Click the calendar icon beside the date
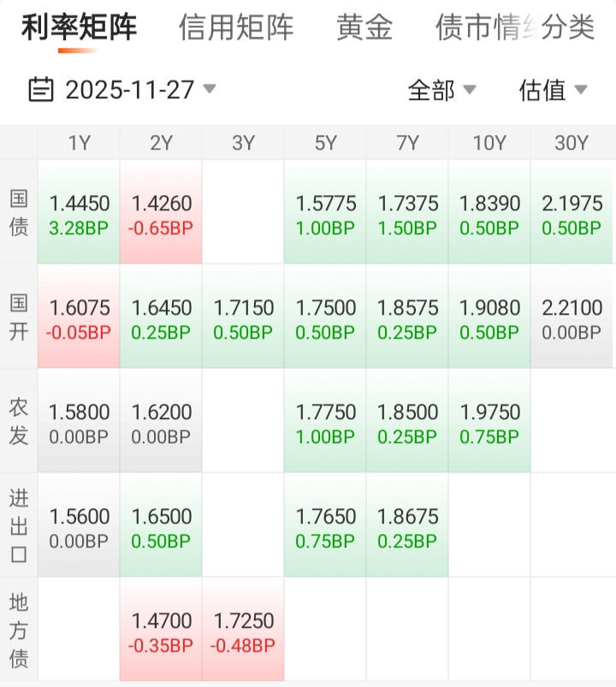The height and width of the screenshot is (687, 616). point(40,89)
